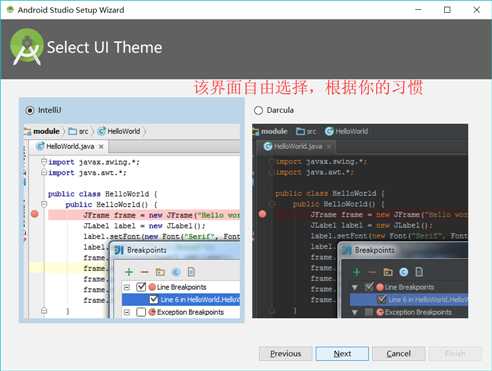Select the IntelliJ theme radio button

pyautogui.click(x=30, y=110)
